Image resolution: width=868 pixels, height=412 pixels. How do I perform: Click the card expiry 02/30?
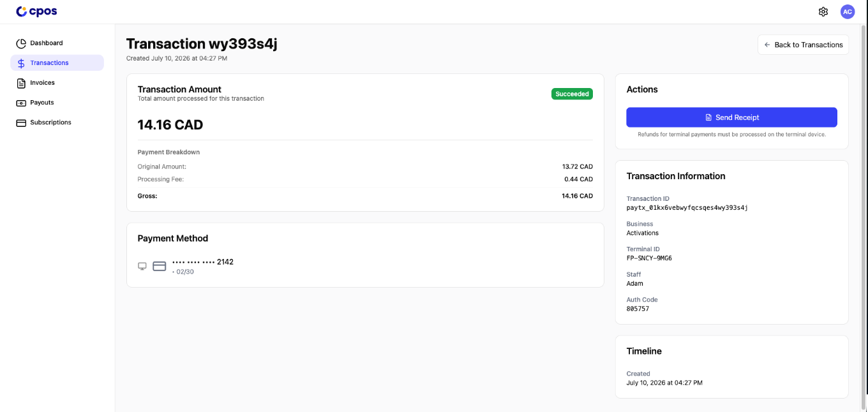coord(183,272)
